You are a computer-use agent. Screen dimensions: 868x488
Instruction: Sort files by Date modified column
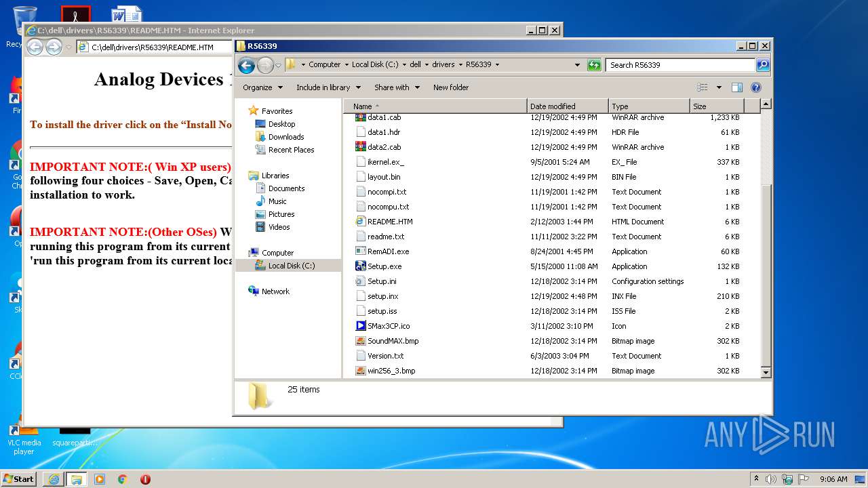coord(568,106)
